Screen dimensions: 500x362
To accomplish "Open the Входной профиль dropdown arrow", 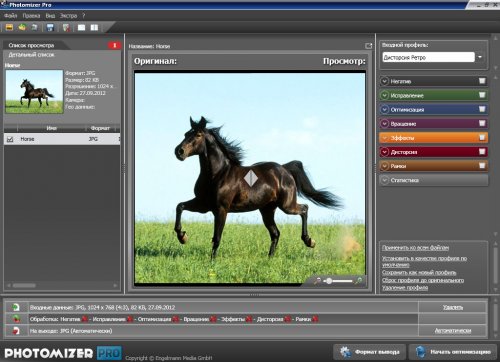I will pyautogui.click(x=480, y=57).
